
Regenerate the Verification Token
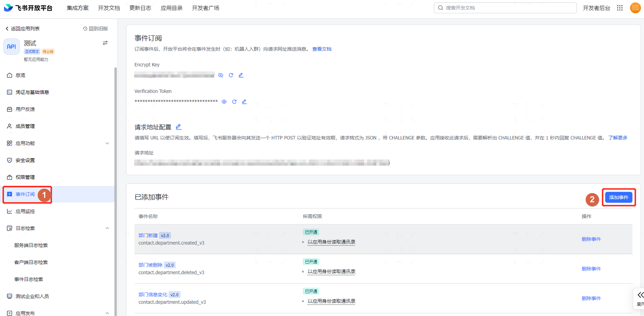(x=234, y=102)
